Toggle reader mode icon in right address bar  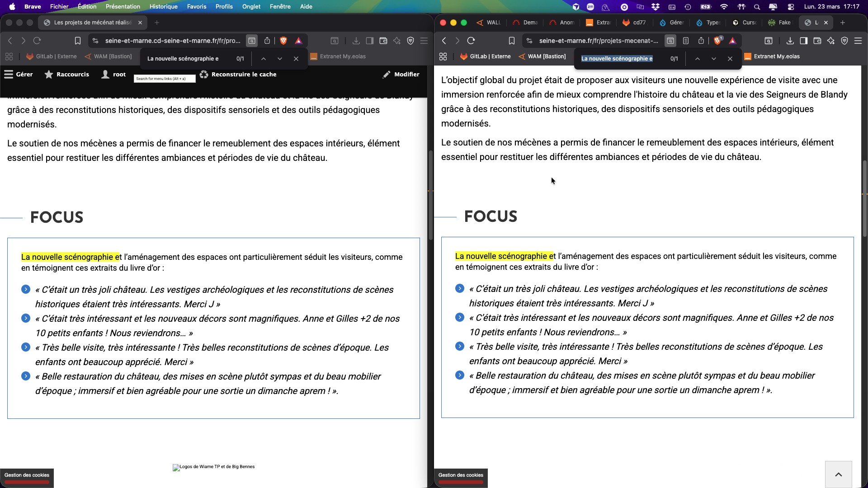click(686, 41)
